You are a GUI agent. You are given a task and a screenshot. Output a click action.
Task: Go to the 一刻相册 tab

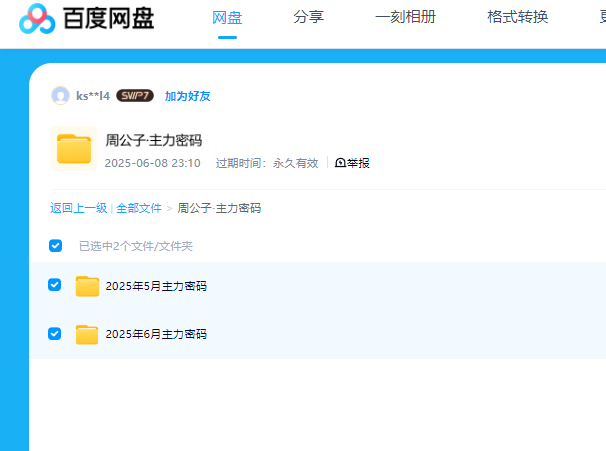pyautogui.click(x=405, y=18)
